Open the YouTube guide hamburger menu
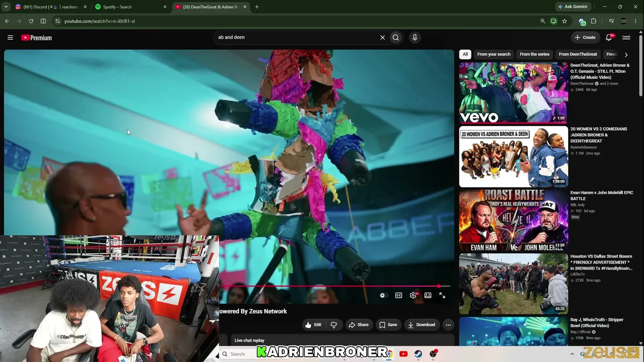This screenshot has width=644, height=362. [x=10, y=37]
